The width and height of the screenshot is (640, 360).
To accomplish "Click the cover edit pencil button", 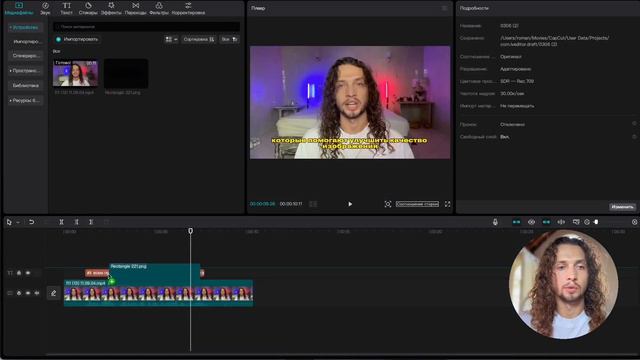I will [53, 293].
